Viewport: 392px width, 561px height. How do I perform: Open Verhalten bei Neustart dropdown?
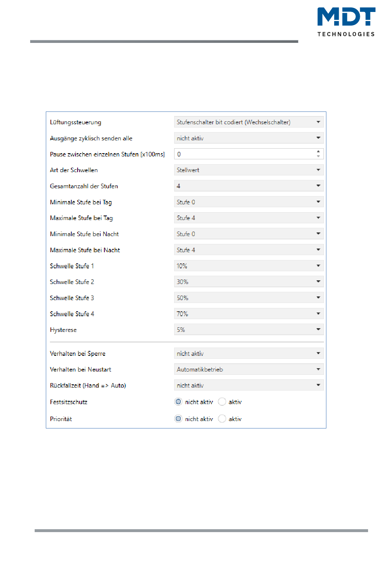click(249, 369)
